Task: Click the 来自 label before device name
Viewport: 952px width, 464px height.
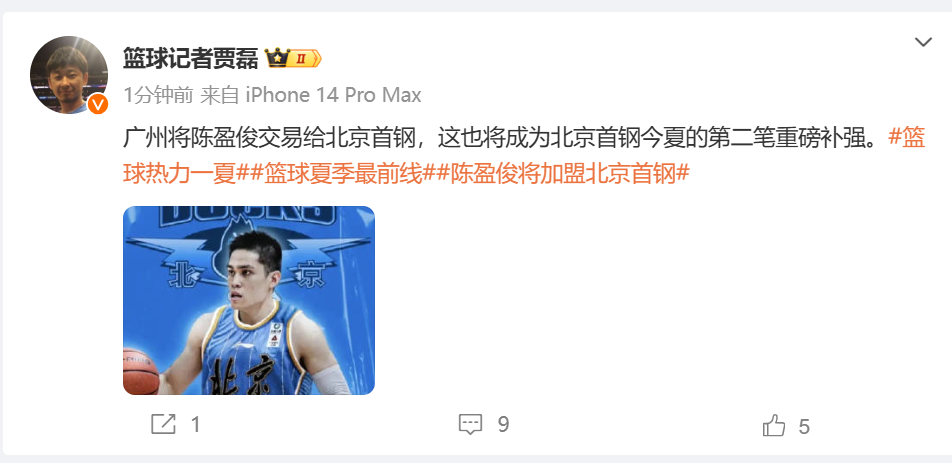Action: pyautogui.click(x=220, y=95)
